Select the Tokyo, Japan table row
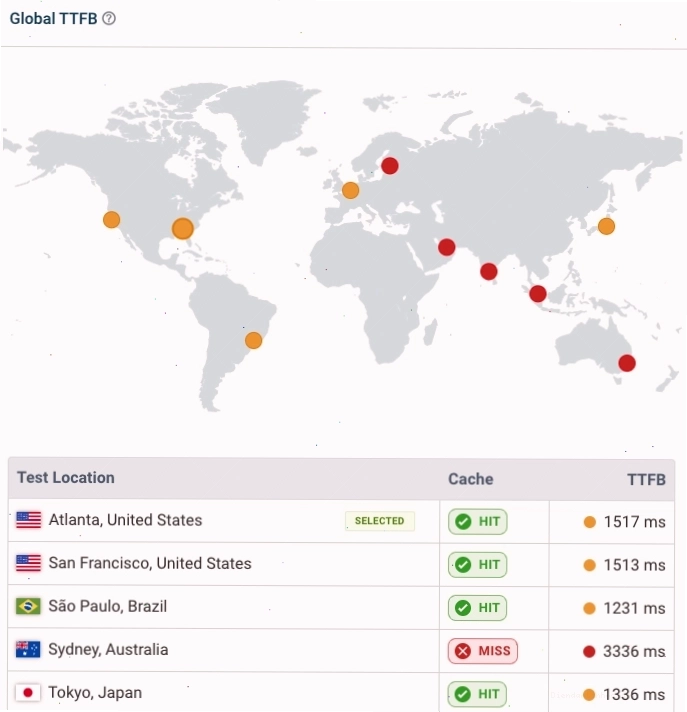 tap(341, 693)
